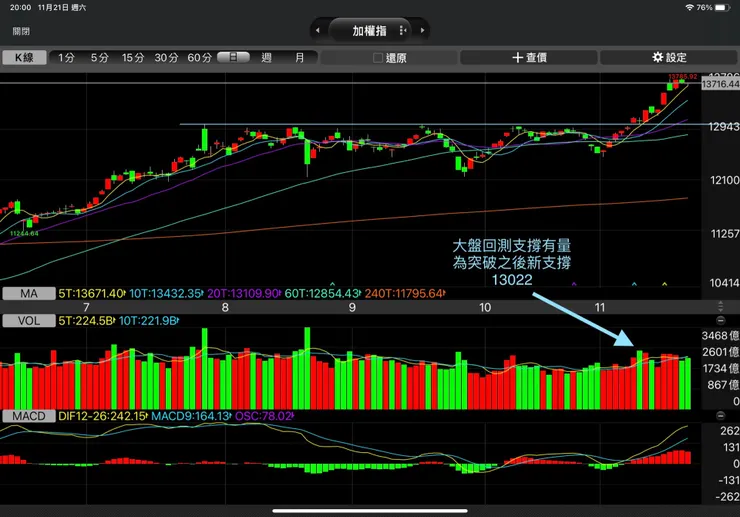Tap the 12100 price axis label
The image size is (740, 517).
pyautogui.click(x=725, y=180)
